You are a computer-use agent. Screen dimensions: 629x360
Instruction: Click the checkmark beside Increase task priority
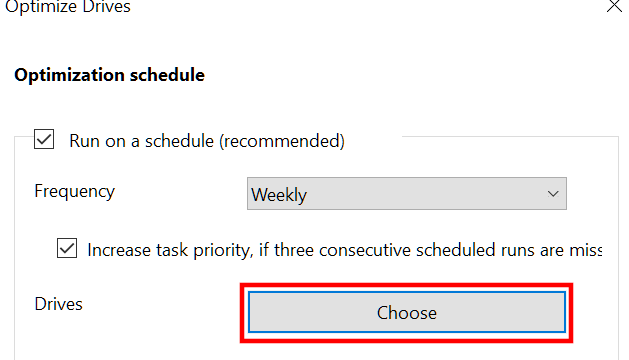[x=67, y=248]
